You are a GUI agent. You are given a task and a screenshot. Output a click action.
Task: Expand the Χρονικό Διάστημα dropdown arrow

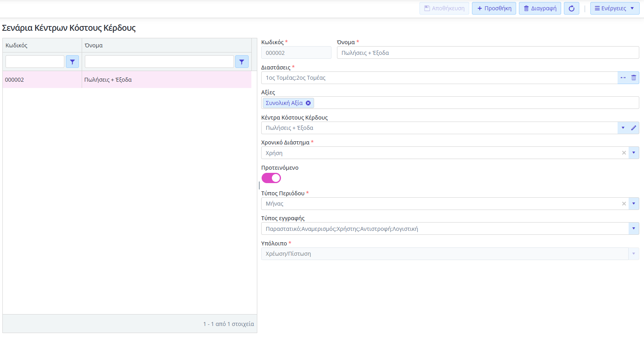634,153
